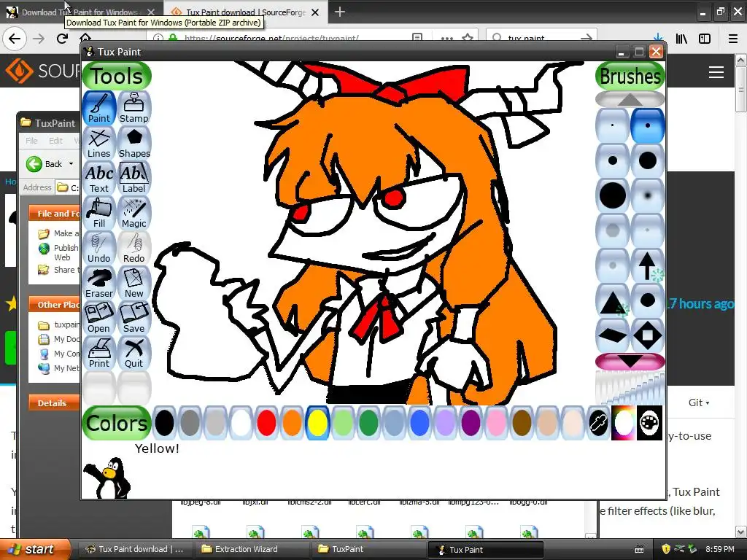Open Edit menu in TuxPaint explorer

55,141
